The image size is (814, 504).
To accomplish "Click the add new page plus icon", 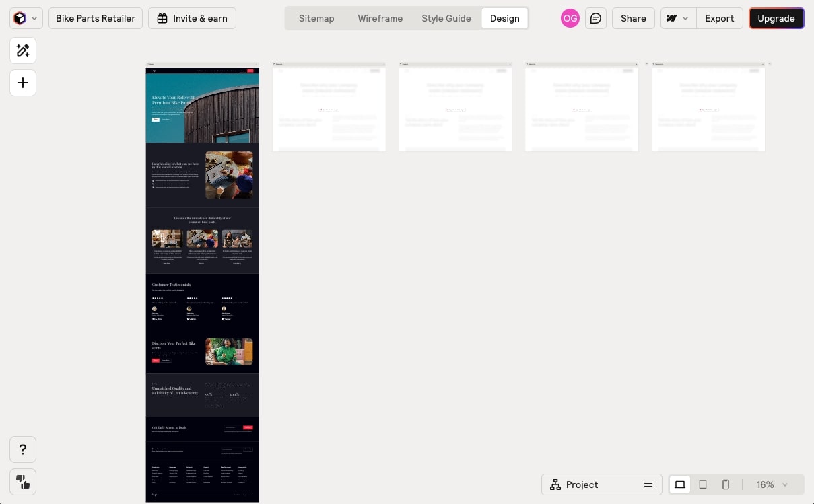I will point(23,83).
